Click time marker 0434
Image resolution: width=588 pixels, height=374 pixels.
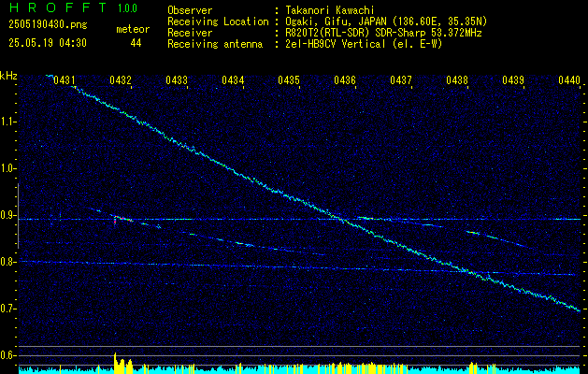[x=233, y=79]
